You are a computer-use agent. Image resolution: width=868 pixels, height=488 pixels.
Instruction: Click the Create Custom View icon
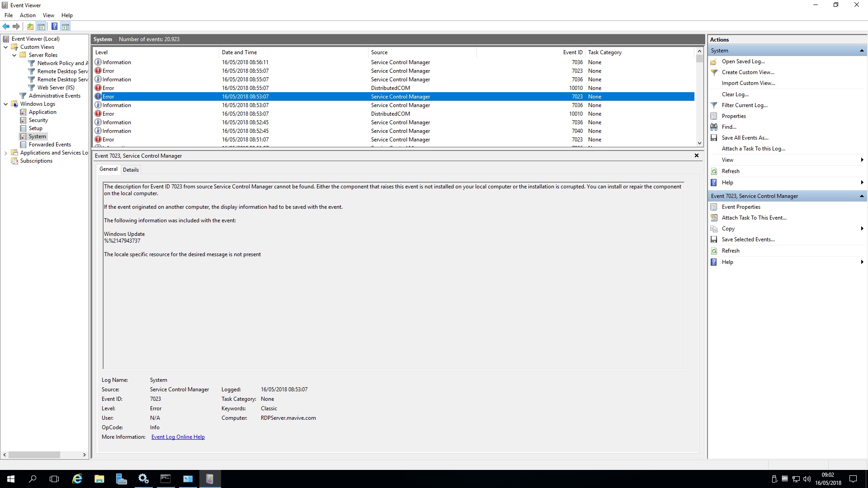(714, 72)
